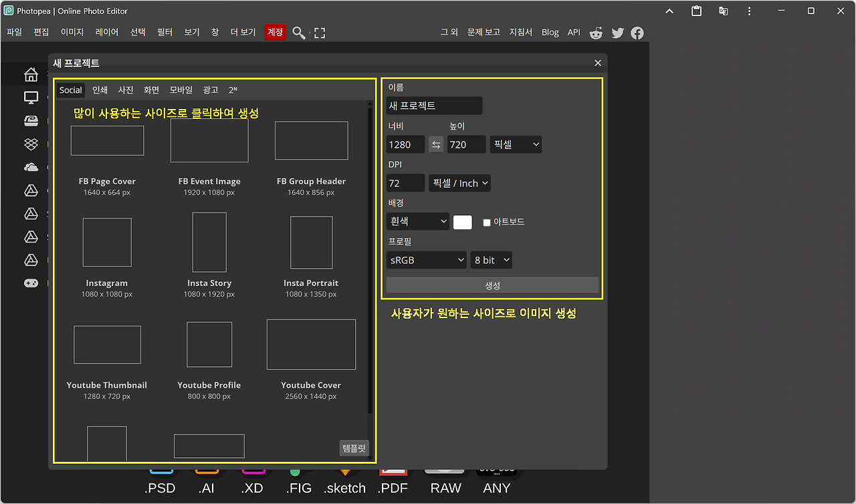
Task: Click the 템플릿 button
Action: 354,449
